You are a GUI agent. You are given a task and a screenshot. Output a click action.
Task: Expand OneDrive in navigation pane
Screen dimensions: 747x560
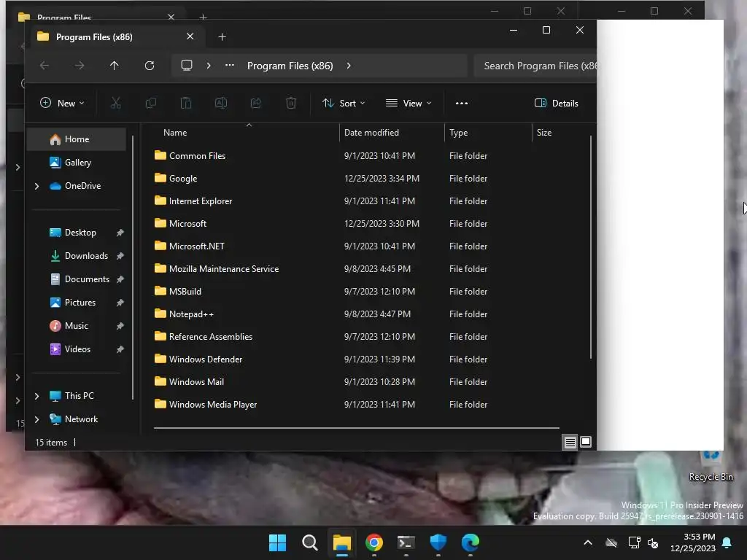click(36, 186)
